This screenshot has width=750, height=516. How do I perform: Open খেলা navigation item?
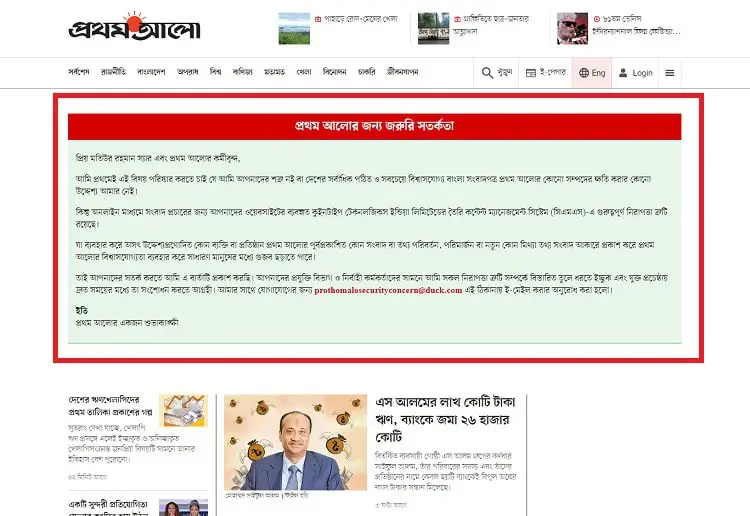(304, 72)
